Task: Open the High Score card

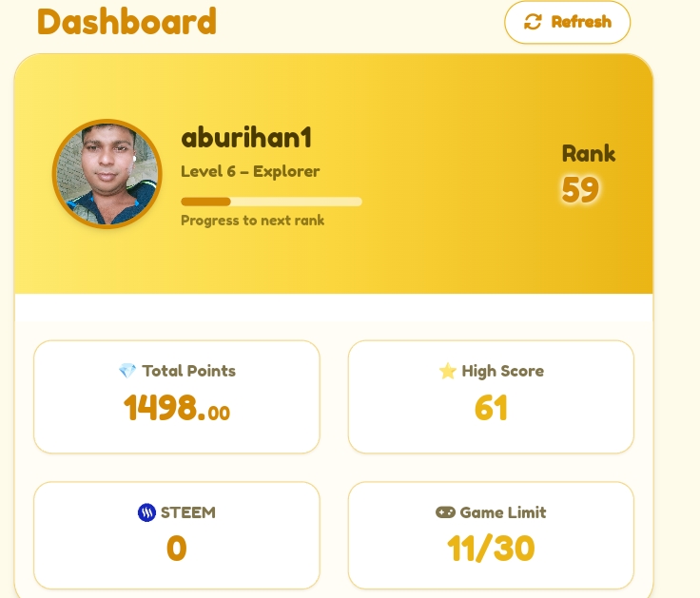Action: pos(491,396)
